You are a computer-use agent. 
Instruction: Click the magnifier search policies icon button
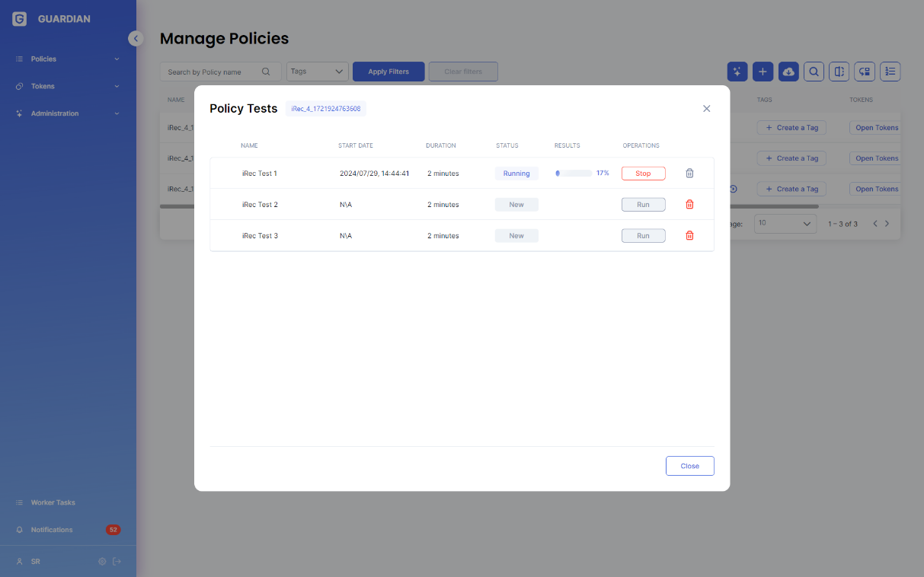coord(814,72)
